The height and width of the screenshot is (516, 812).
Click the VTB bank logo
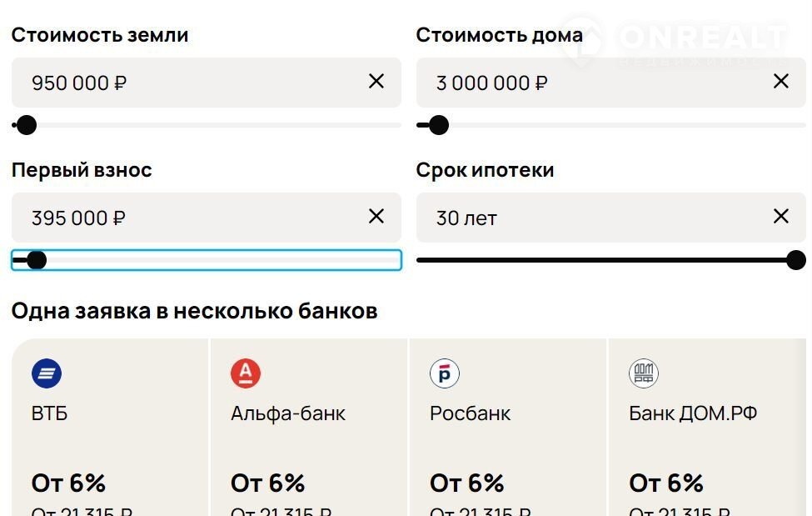point(47,373)
